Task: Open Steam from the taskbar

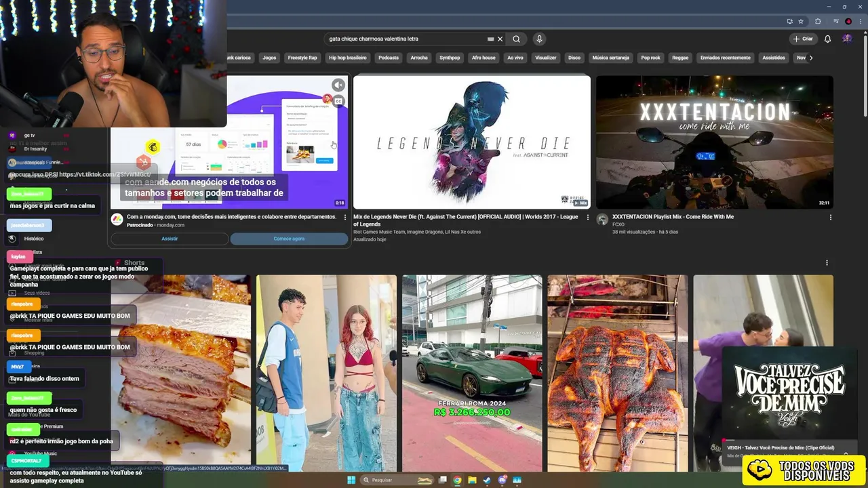Action: (x=487, y=480)
